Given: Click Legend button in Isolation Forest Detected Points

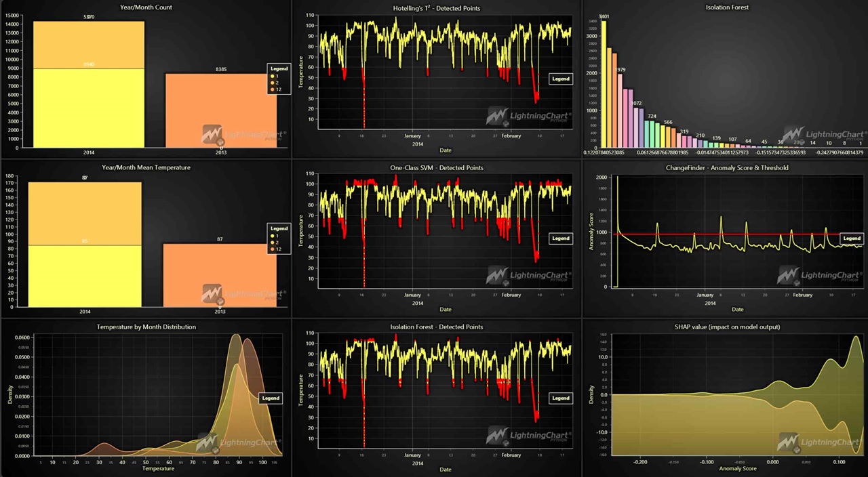Looking at the screenshot, I should (561, 398).
